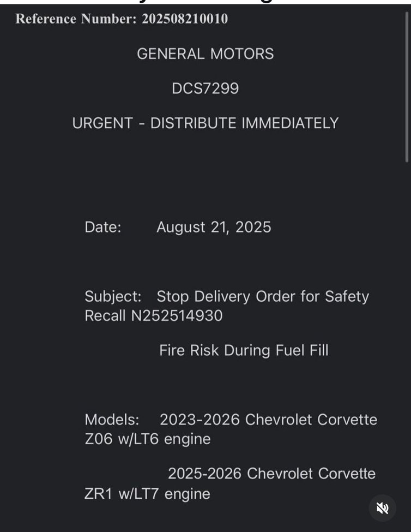
Task: Click the Subject: label
Action: (113, 296)
